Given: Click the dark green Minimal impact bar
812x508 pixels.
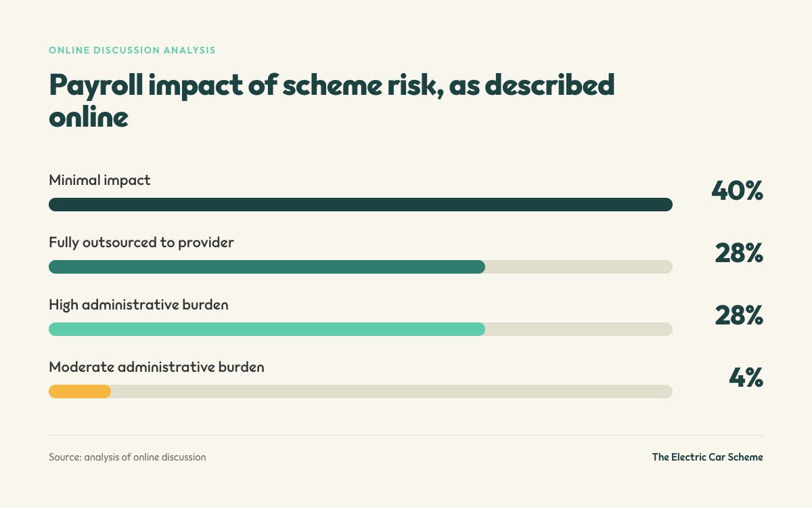Looking at the screenshot, I should (361, 205).
